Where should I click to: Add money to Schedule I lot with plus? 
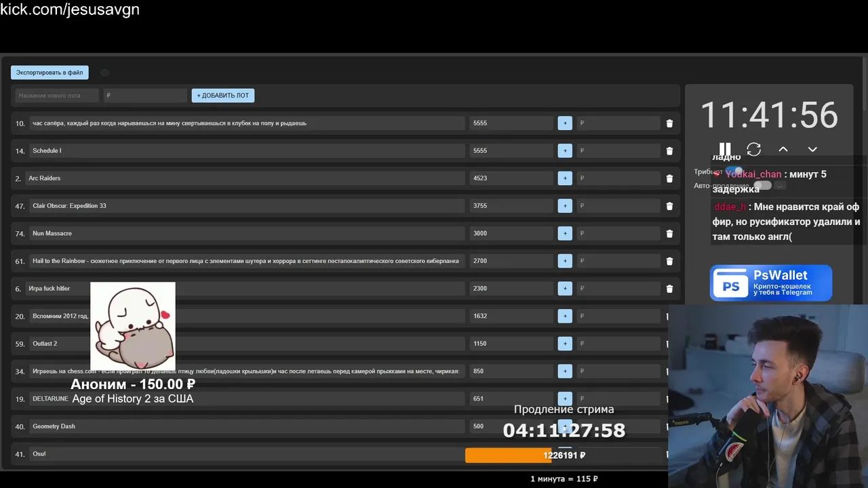click(x=565, y=150)
